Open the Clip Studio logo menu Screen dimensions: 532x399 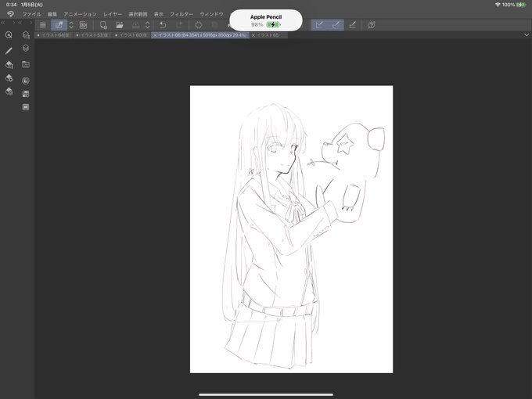click(x=10, y=14)
